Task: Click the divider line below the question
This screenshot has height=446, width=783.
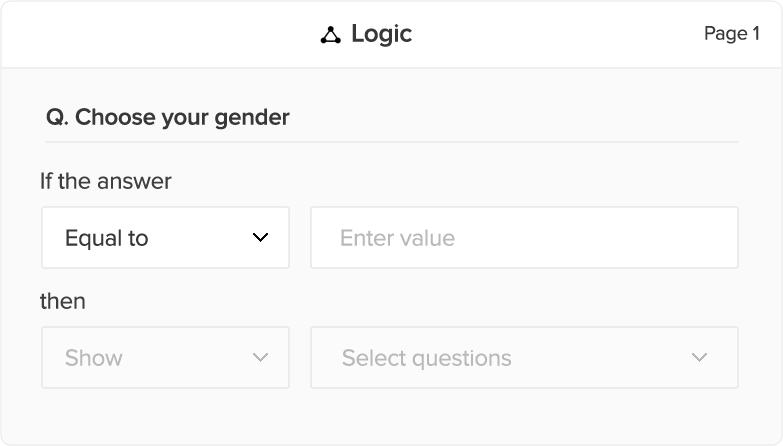Action: [392, 142]
